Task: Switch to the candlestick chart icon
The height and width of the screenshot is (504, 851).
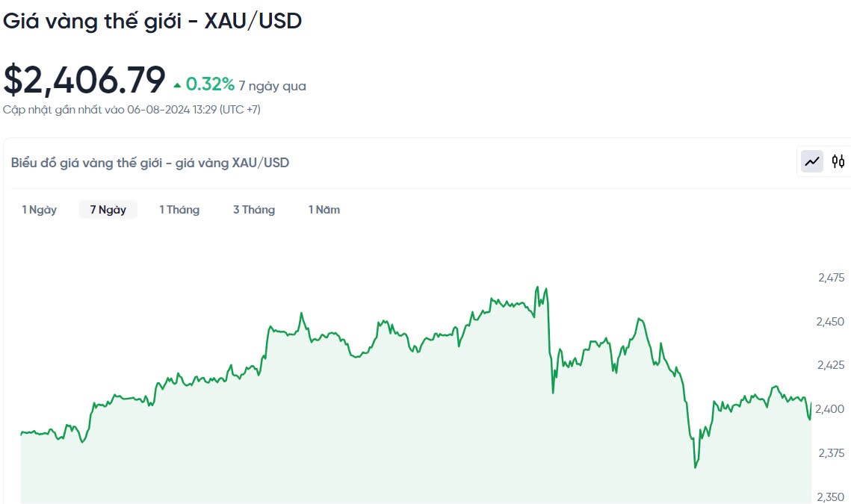Action: point(838,161)
